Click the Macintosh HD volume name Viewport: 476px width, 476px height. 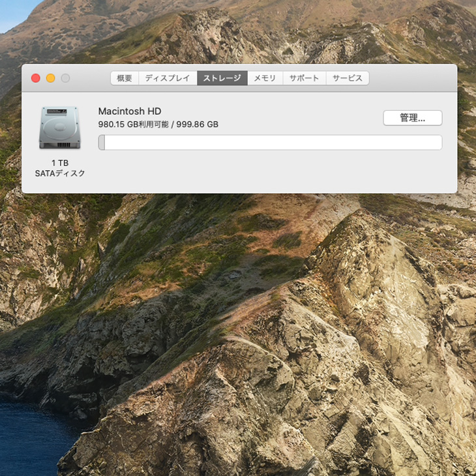pos(130,112)
